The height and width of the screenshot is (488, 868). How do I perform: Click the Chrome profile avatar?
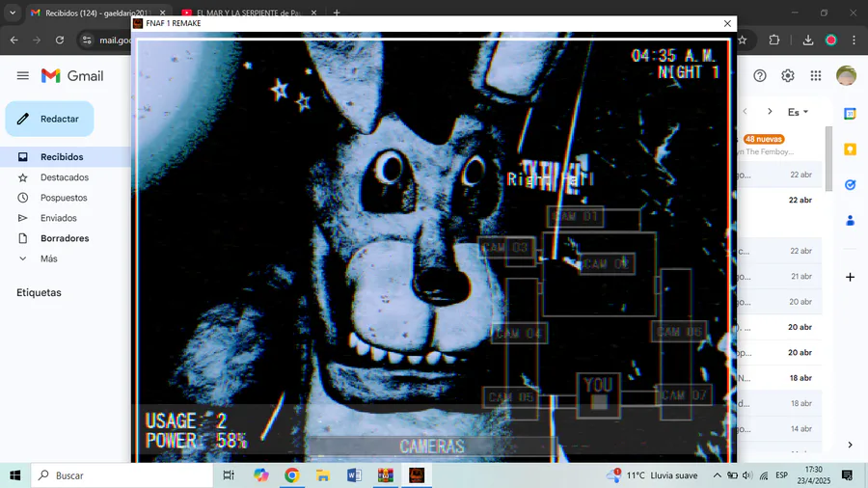831,40
